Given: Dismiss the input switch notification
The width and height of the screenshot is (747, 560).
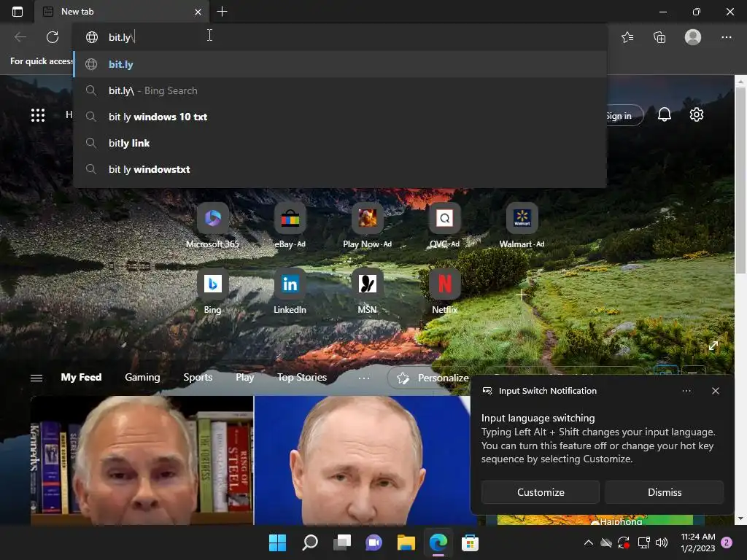Looking at the screenshot, I should coord(664,492).
